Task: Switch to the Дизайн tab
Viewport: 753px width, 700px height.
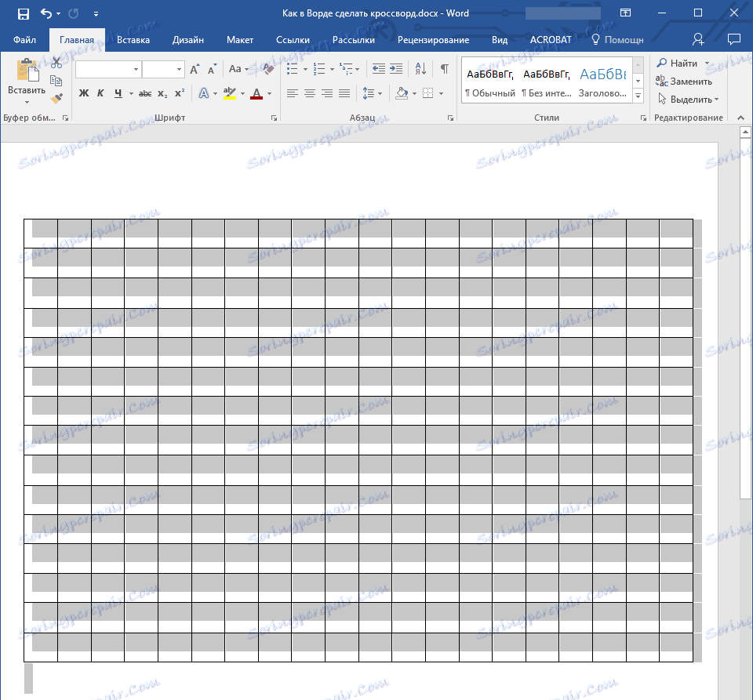Action: 187,40
